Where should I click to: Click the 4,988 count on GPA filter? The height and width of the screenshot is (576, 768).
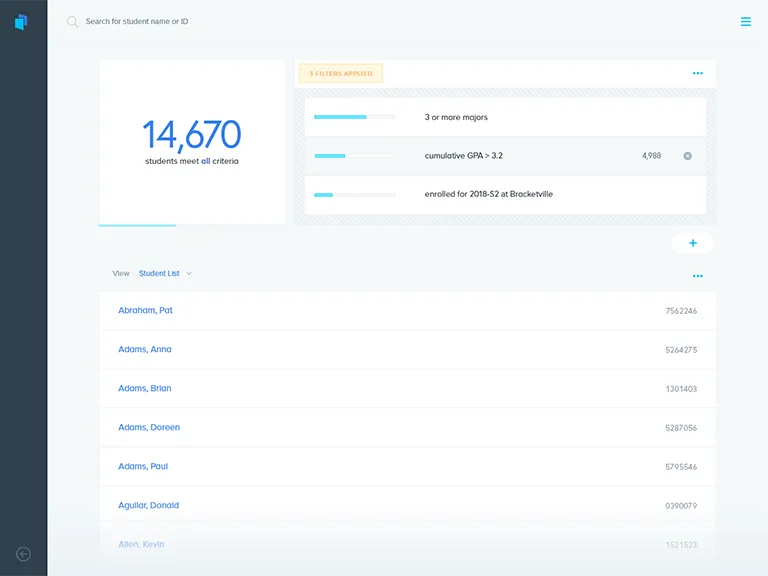tap(651, 156)
